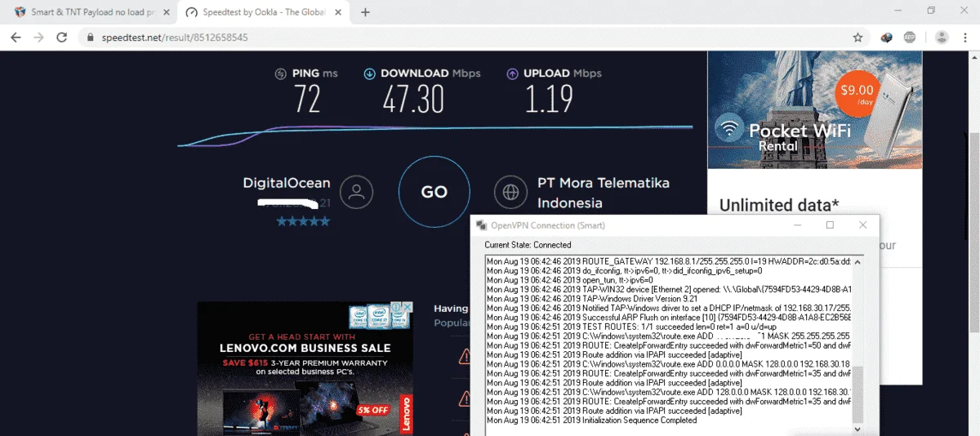Screen dimensions: 980x436
Task: Minimize the OpenVPN Connection window
Action: (797, 225)
